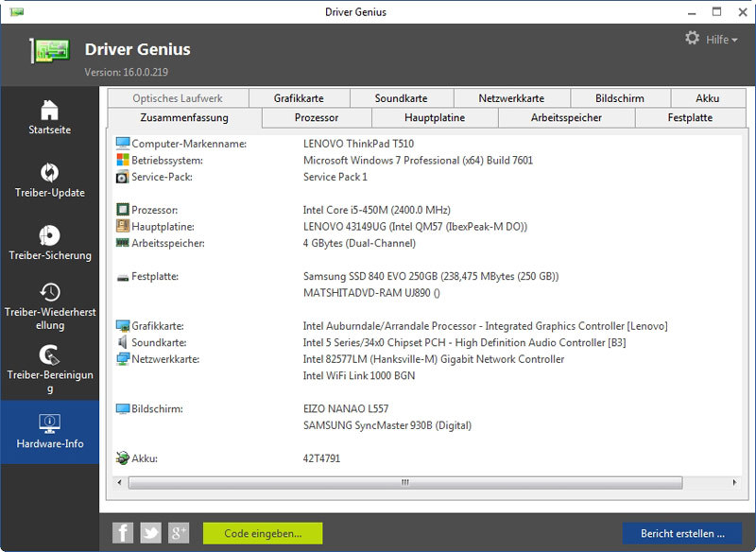The width and height of the screenshot is (756, 552).
Task: Open the Startseite home icon
Action: click(x=49, y=109)
